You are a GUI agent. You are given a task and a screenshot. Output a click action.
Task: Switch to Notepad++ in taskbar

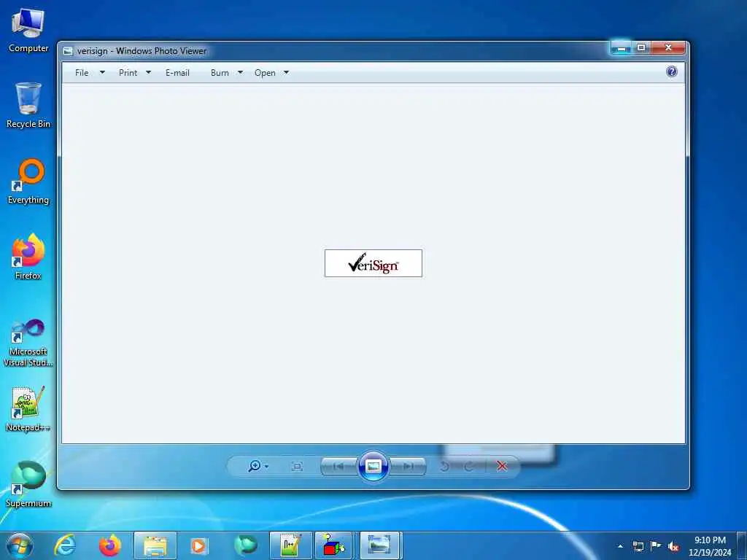pos(290,545)
